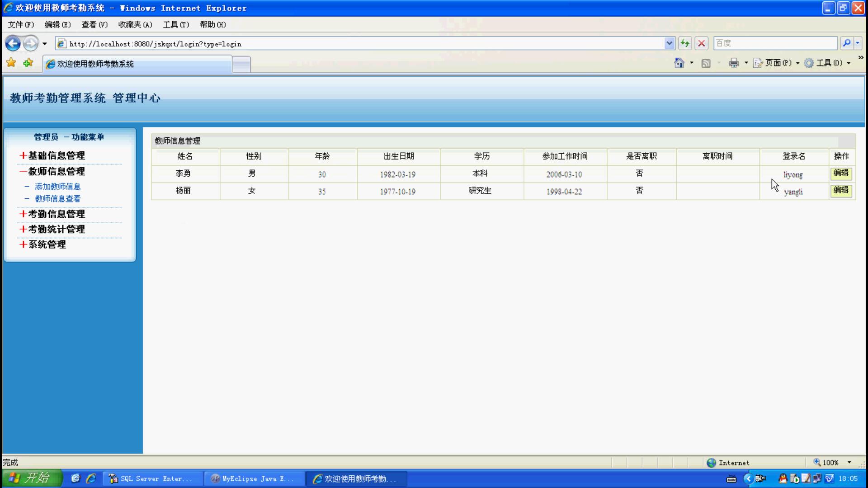Open the 工具(T) menu
Screen dimensions: 868x488
176,24
